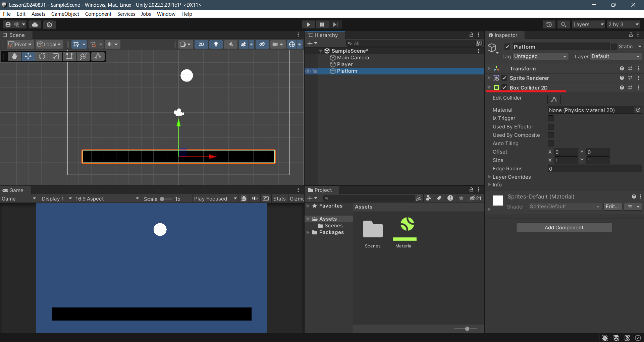Mute audio in Game view
The height and width of the screenshot is (342, 644).
tap(255, 198)
